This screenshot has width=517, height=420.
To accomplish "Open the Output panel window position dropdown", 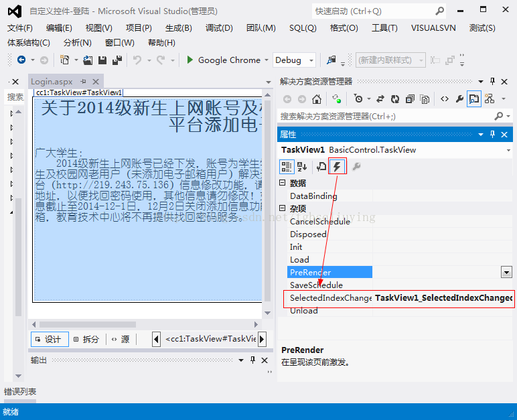I will (x=241, y=360).
